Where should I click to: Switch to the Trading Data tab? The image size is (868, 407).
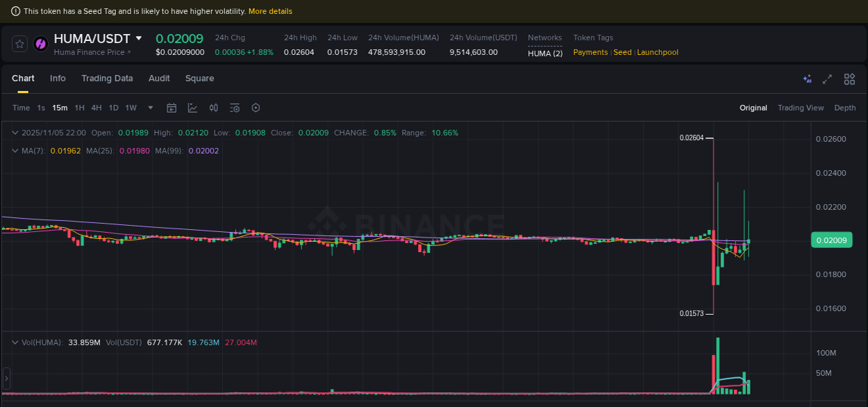point(107,78)
